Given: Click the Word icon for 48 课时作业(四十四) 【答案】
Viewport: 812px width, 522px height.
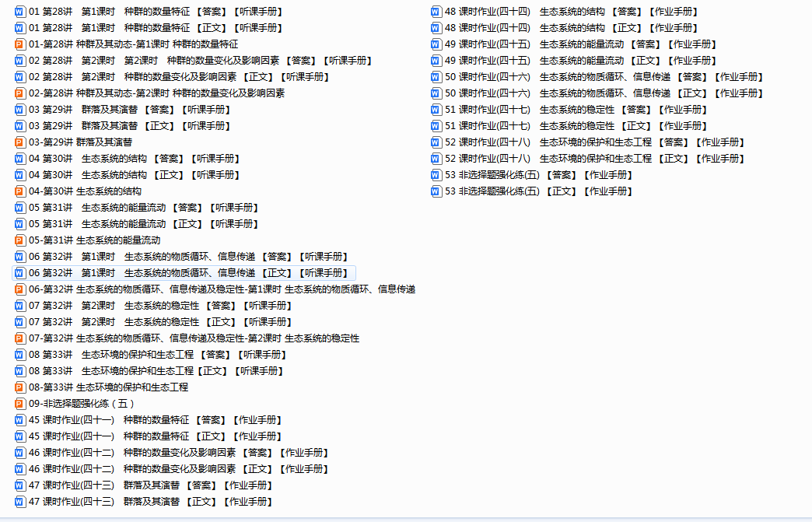Looking at the screenshot, I should tap(436, 12).
